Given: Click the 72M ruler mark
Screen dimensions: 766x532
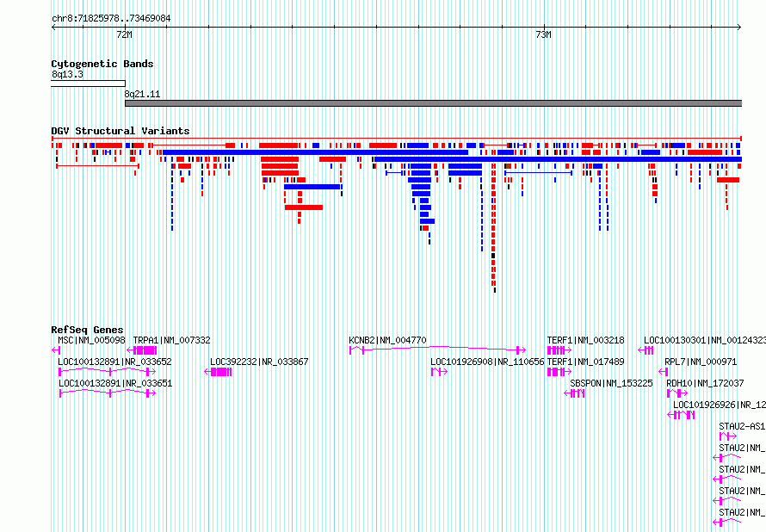Looking at the screenshot, I should tap(125, 34).
